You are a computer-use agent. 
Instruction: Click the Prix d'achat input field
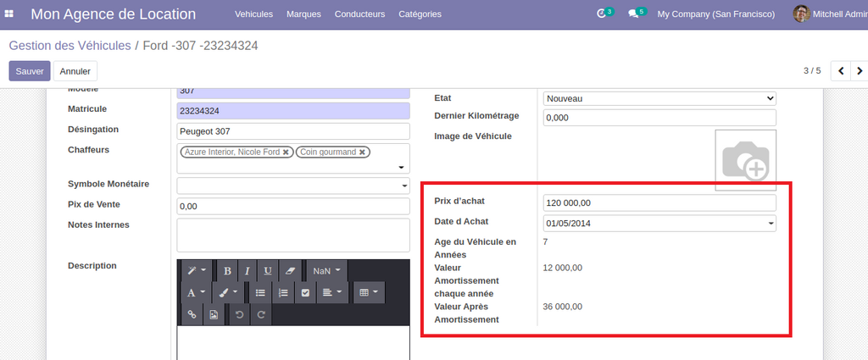pyautogui.click(x=659, y=203)
